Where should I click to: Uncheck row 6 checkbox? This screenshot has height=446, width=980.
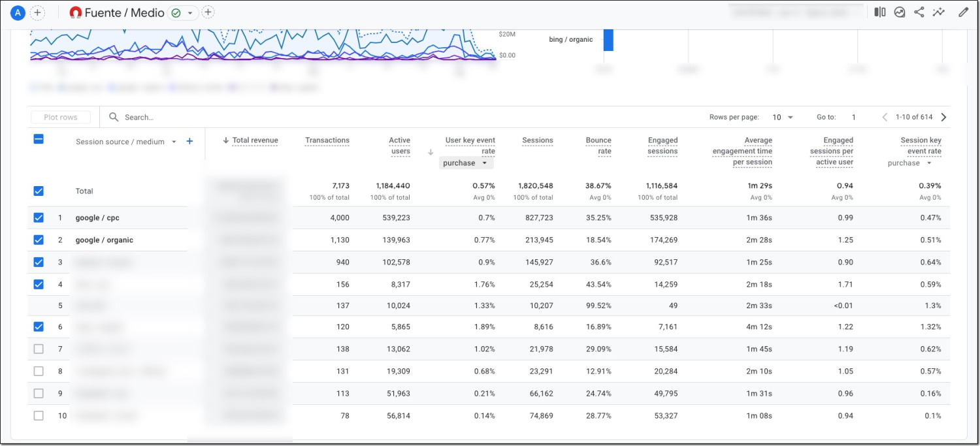pyautogui.click(x=39, y=327)
